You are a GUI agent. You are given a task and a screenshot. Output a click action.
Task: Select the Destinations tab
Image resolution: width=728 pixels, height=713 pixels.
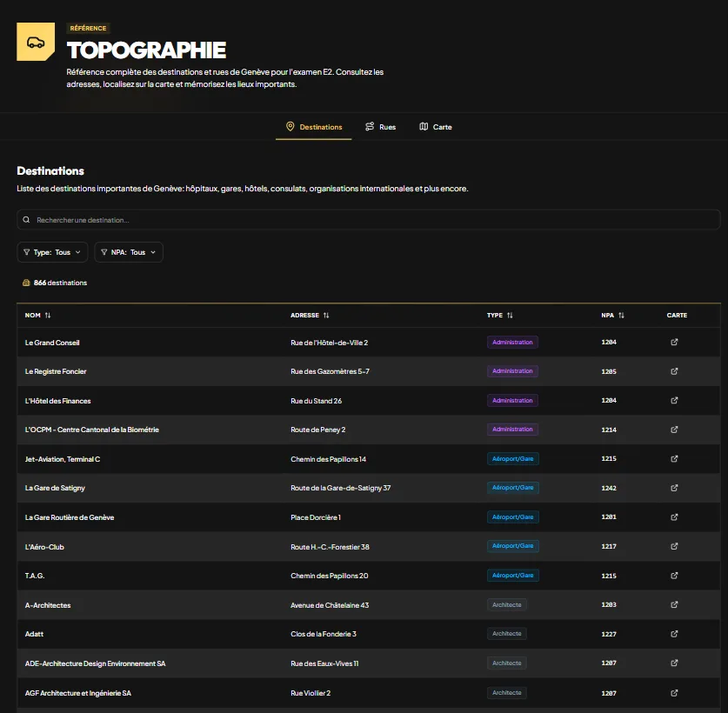pos(314,127)
